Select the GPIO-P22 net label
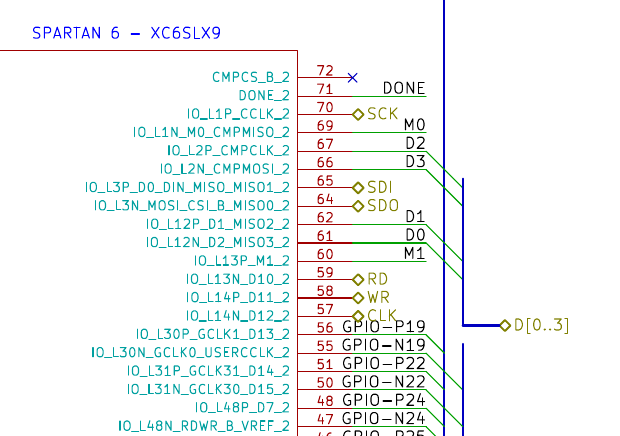 (384, 363)
